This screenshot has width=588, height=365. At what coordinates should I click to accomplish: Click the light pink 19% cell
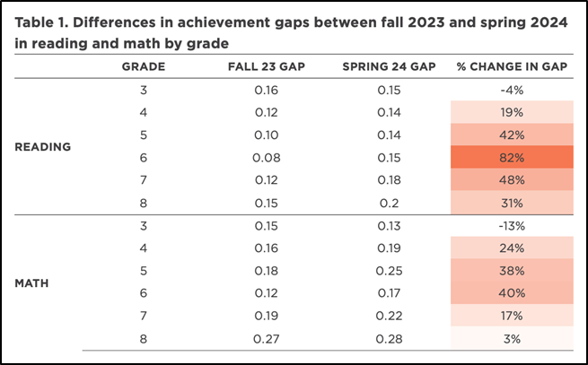coord(513,112)
